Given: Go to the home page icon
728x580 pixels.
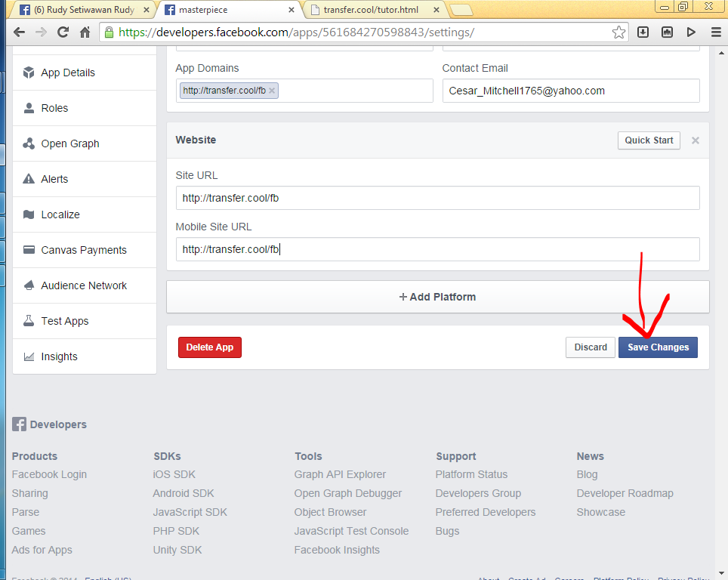Looking at the screenshot, I should click(x=85, y=32).
